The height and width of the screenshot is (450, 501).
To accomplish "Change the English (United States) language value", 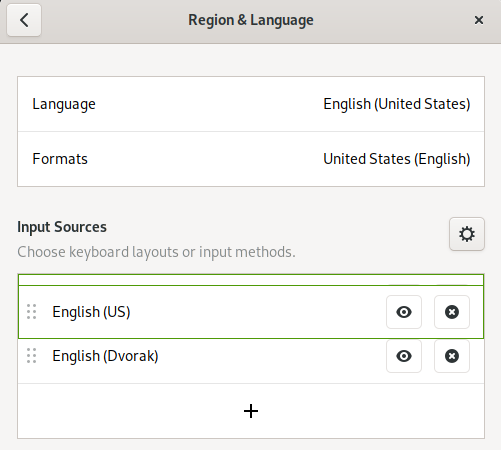I will 397,104.
